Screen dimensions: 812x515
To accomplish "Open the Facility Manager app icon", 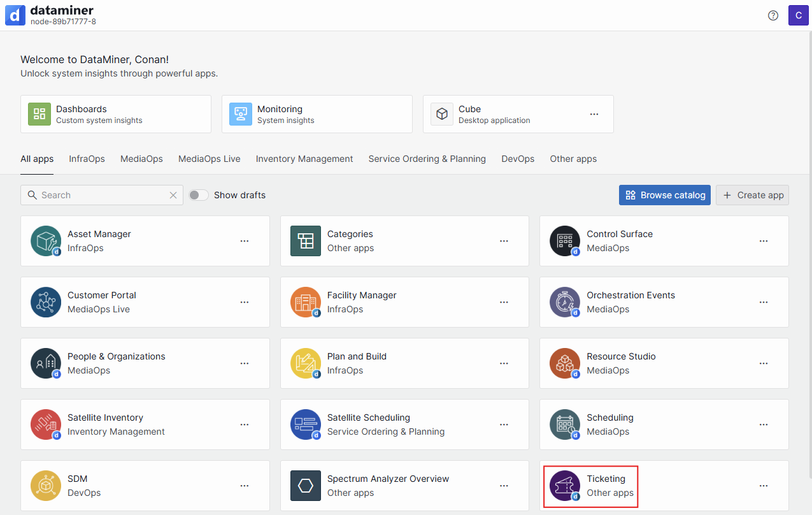I will (306, 302).
